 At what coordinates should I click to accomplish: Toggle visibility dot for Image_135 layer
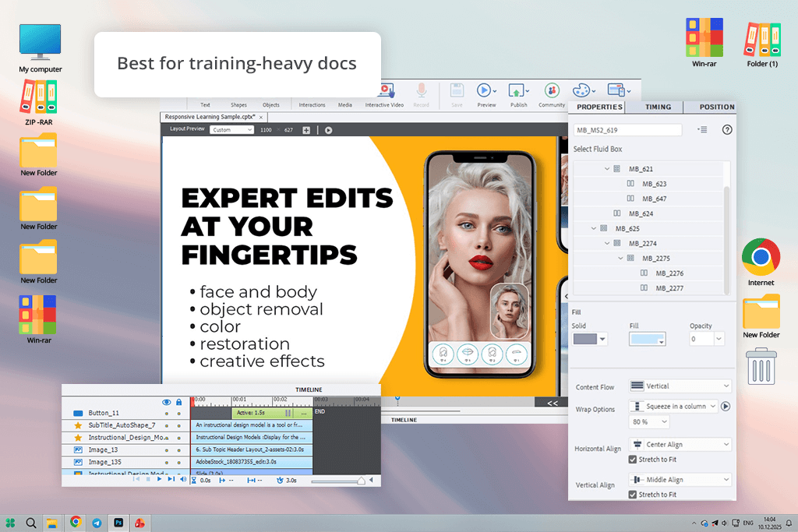pos(167,463)
